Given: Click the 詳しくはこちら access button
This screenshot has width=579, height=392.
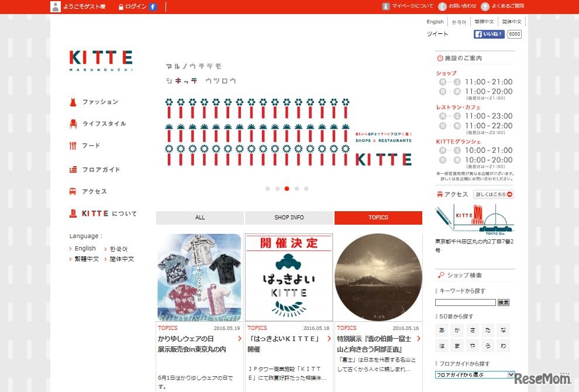Looking at the screenshot, I should tap(494, 194).
